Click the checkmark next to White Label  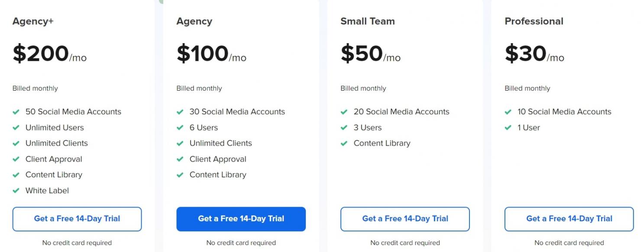16,191
